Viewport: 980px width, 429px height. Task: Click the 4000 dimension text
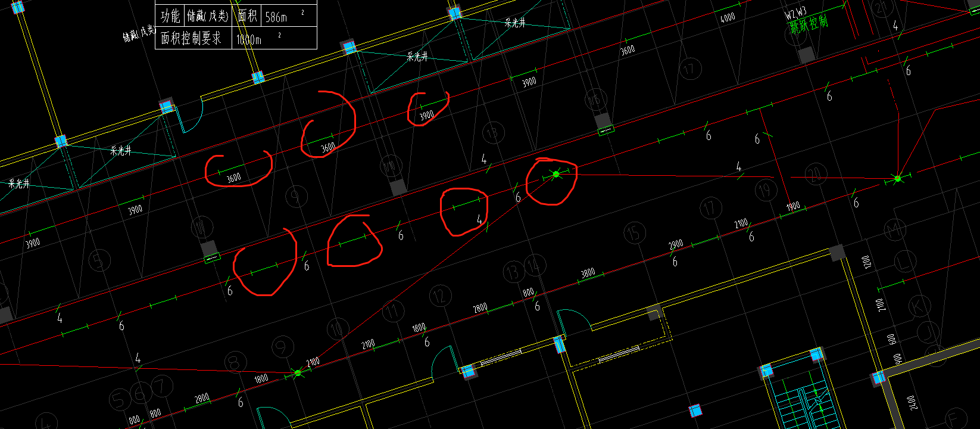click(x=728, y=18)
